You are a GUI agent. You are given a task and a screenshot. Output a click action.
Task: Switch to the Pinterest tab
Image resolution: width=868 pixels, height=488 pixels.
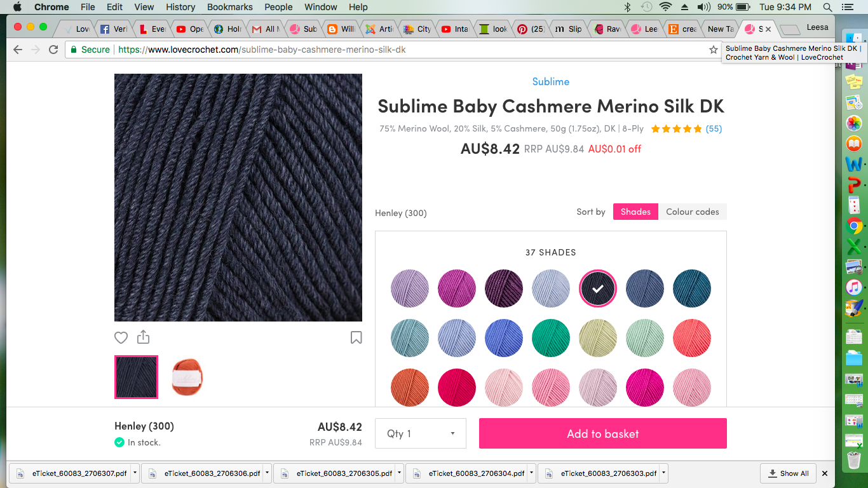[x=531, y=29]
